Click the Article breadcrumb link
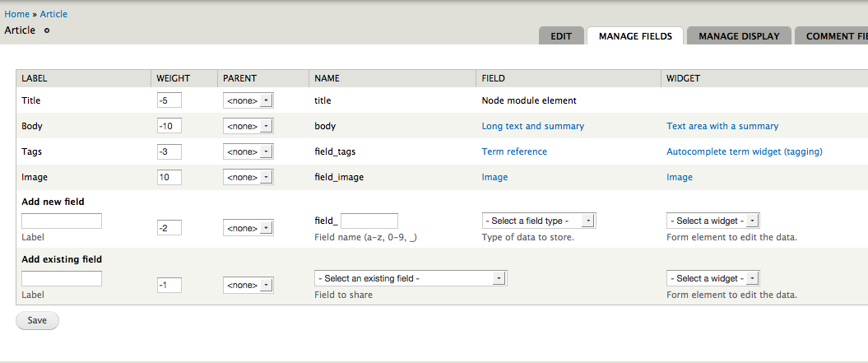 53,14
